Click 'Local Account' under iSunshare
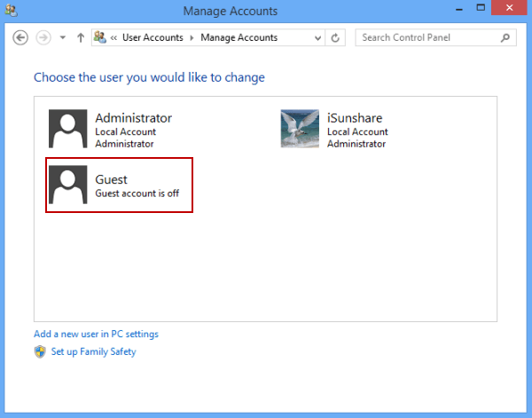 click(357, 131)
